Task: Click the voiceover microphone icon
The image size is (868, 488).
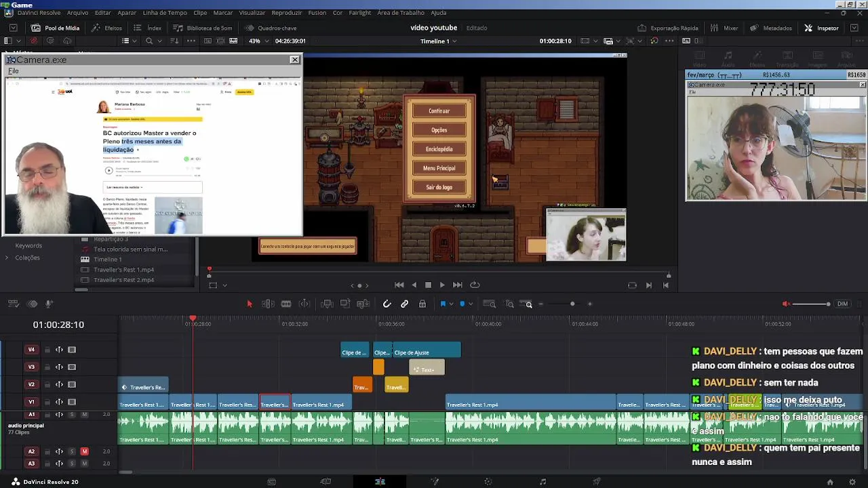Action: [49, 304]
